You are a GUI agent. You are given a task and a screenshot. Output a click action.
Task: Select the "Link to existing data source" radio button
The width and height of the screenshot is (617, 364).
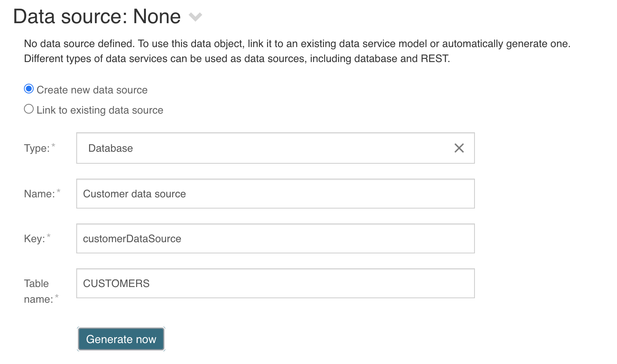(28, 109)
